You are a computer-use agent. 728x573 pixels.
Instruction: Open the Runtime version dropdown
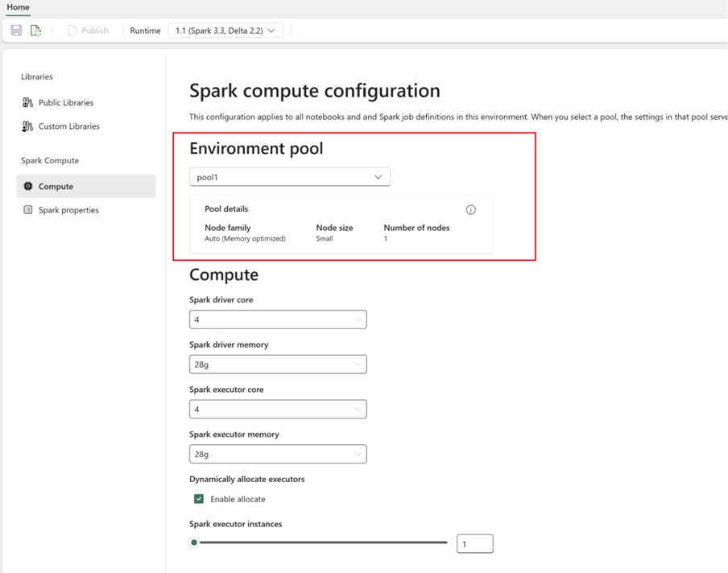pyautogui.click(x=225, y=31)
